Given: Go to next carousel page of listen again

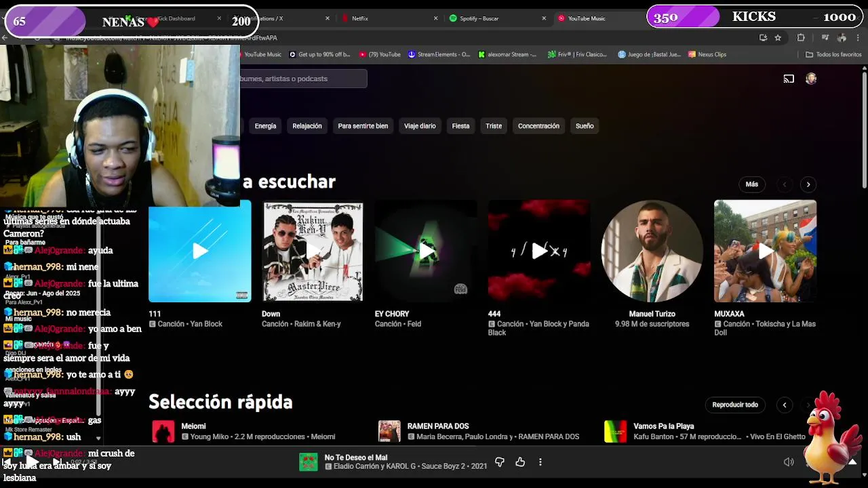Looking at the screenshot, I should (808, 184).
